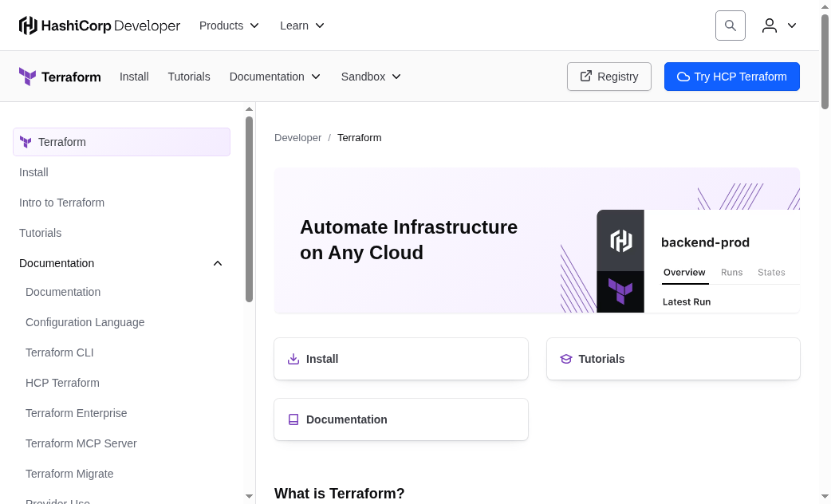831x504 pixels.
Task: Click the chevron beside the user icon
Action: click(x=792, y=26)
